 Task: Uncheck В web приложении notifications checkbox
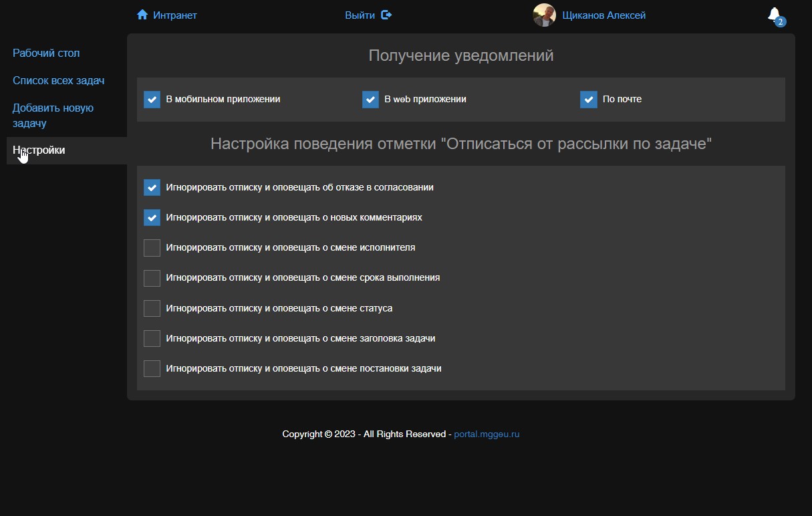370,100
